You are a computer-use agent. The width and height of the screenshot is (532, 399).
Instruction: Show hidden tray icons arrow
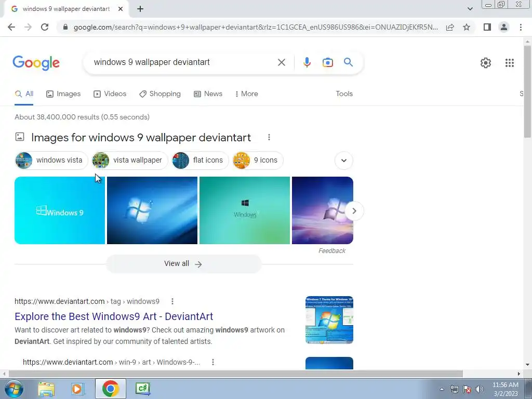(x=442, y=389)
